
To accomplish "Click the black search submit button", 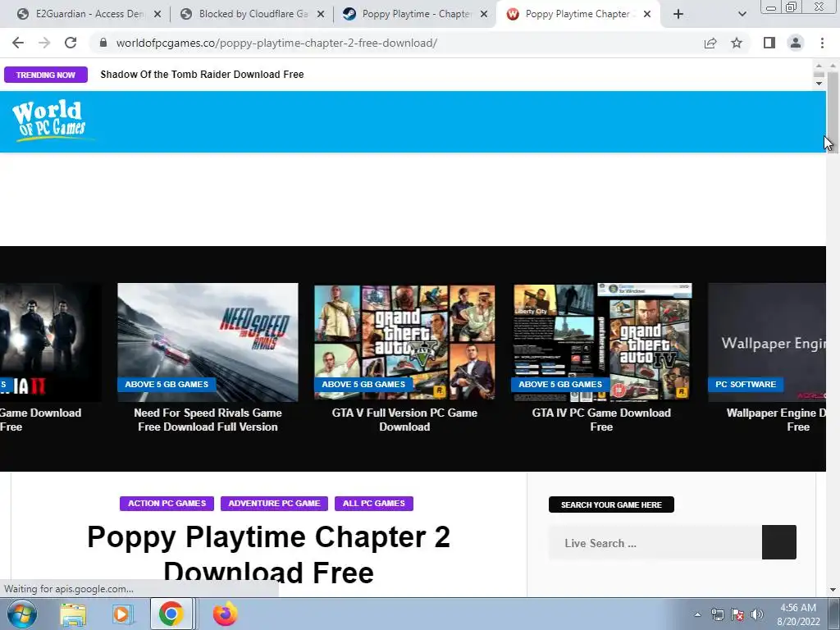I will pos(779,542).
